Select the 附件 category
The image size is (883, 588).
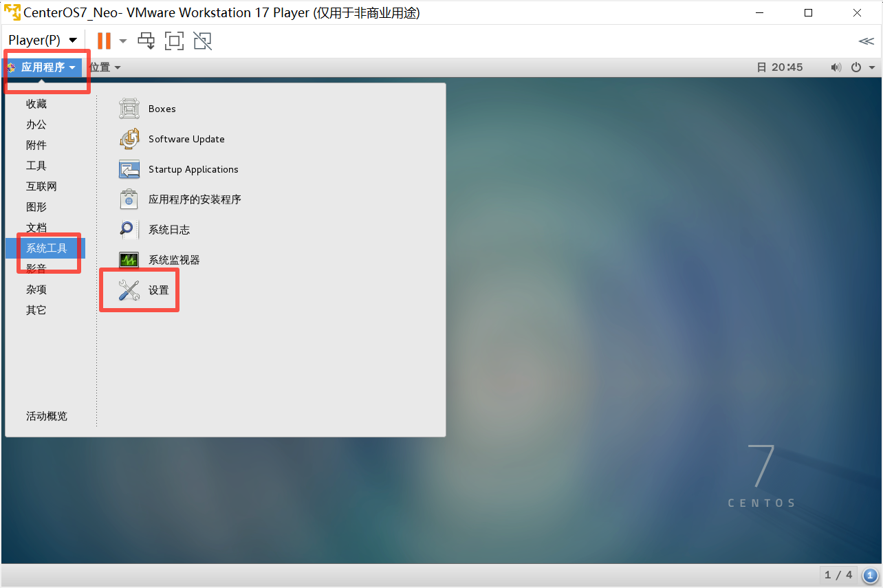tap(36, 145)
